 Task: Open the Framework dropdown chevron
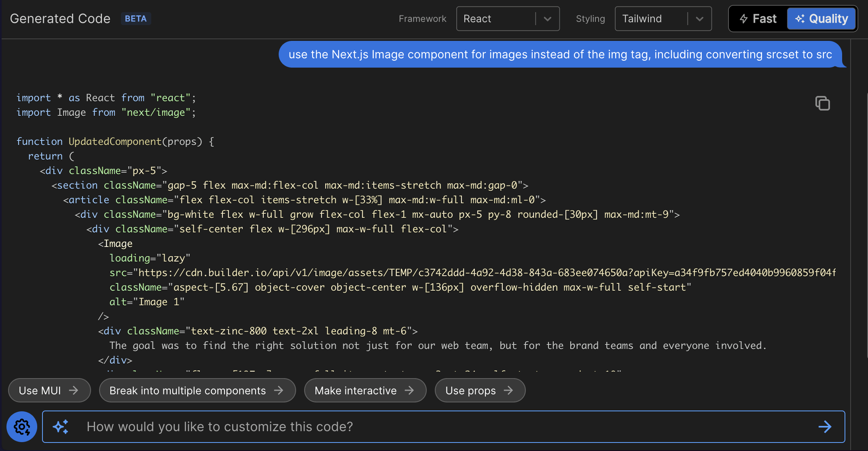[548, 19]
